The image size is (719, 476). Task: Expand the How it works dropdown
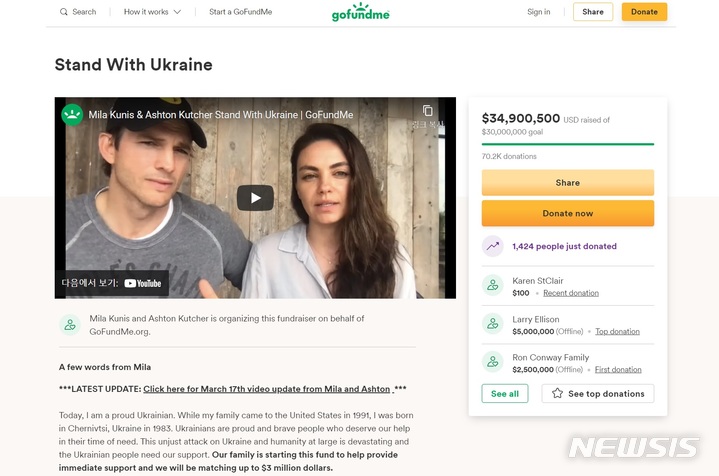point(152,12)
